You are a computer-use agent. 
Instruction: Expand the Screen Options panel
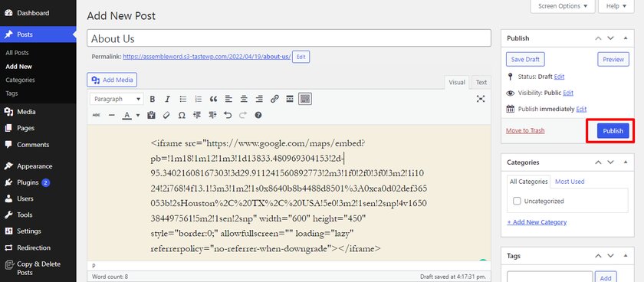pyautogui.click(x=562, y=6)
